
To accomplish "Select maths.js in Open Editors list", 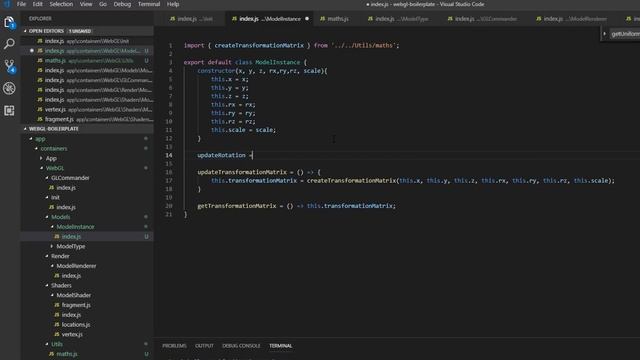I will tap(87, 60).
